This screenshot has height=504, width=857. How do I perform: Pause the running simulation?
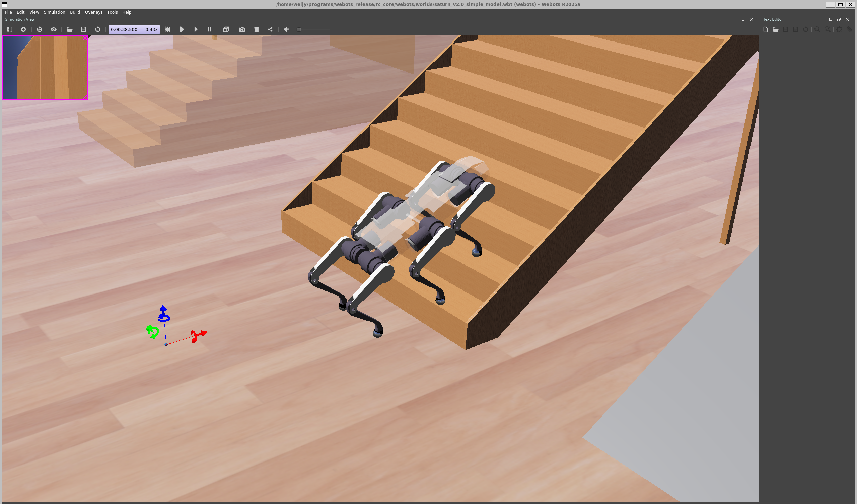pos(210,29)
